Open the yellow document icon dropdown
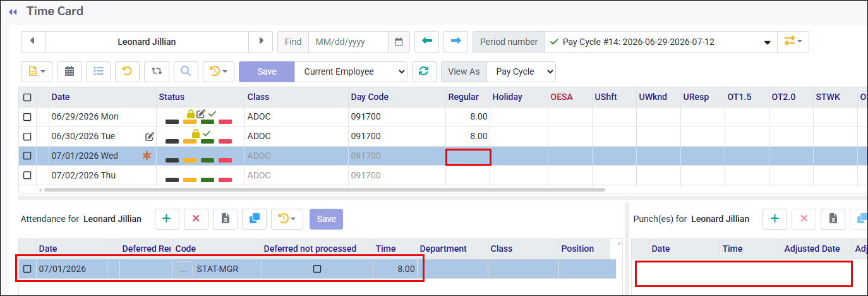 (36, 71)
